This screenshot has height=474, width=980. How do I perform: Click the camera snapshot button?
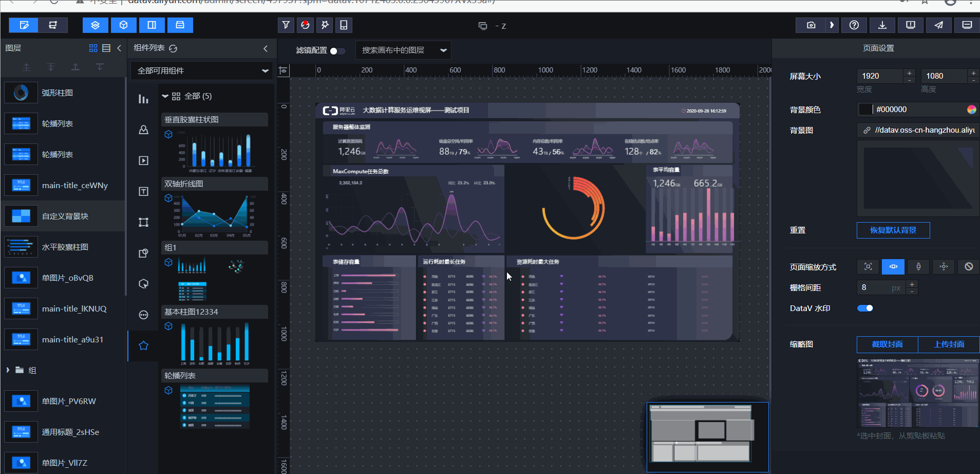811,25
